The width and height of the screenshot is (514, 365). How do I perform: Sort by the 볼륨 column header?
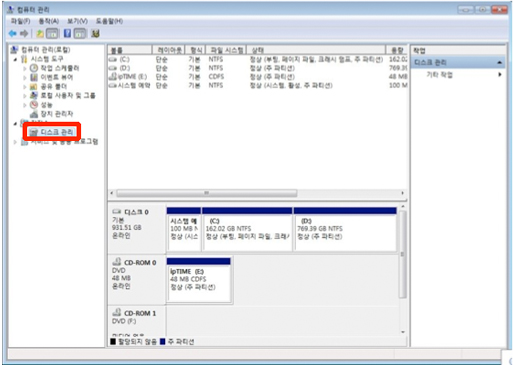(x=130, y=50)
